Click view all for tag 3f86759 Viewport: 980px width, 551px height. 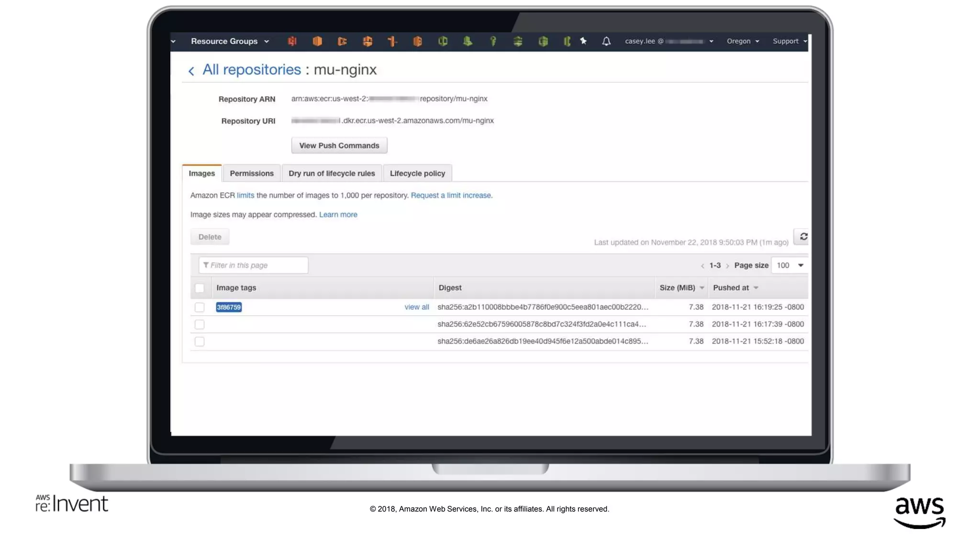[417, 307]
